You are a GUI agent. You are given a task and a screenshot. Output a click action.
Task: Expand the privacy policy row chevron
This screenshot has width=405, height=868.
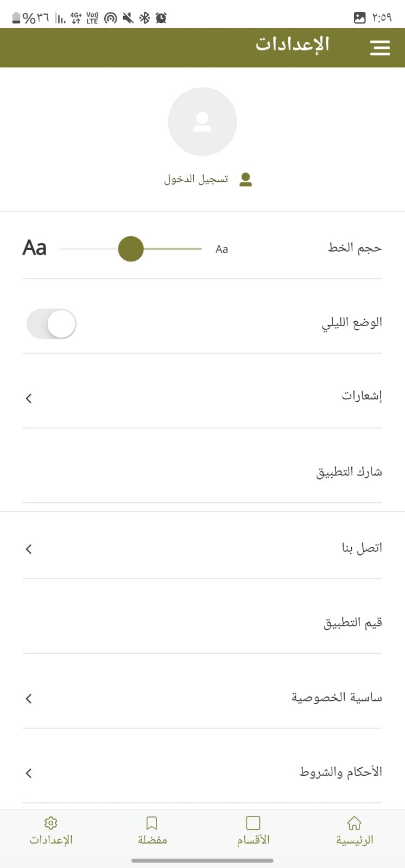pos(29,699)
